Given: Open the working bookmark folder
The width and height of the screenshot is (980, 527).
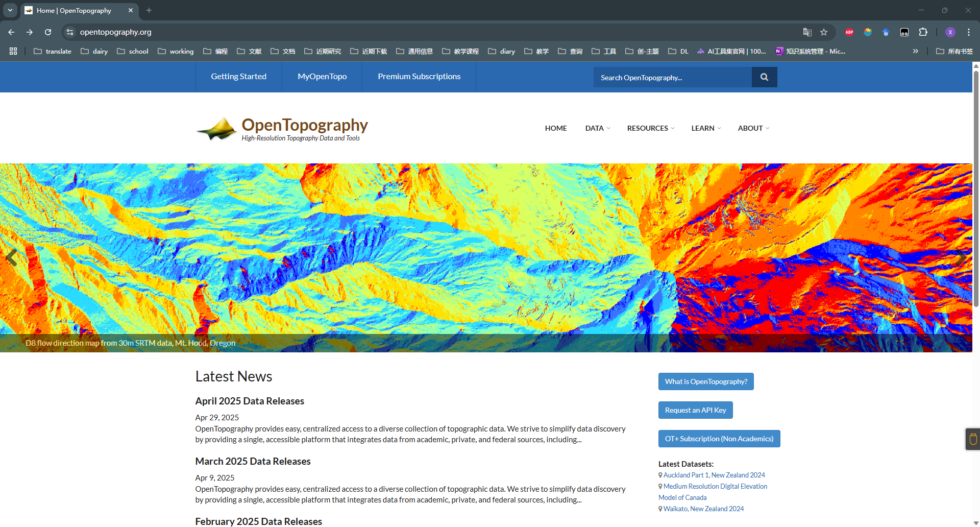Looking at the screenshot, I should (x=176, y=51).
